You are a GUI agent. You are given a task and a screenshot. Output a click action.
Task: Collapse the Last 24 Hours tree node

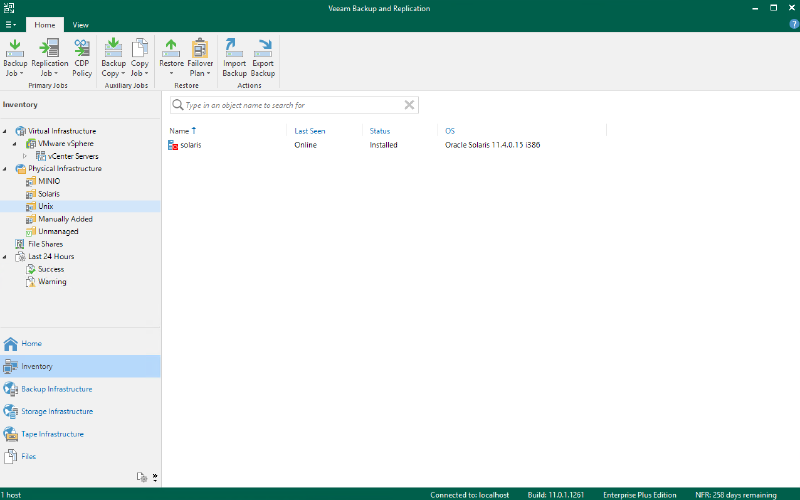[x=5, y=257]
